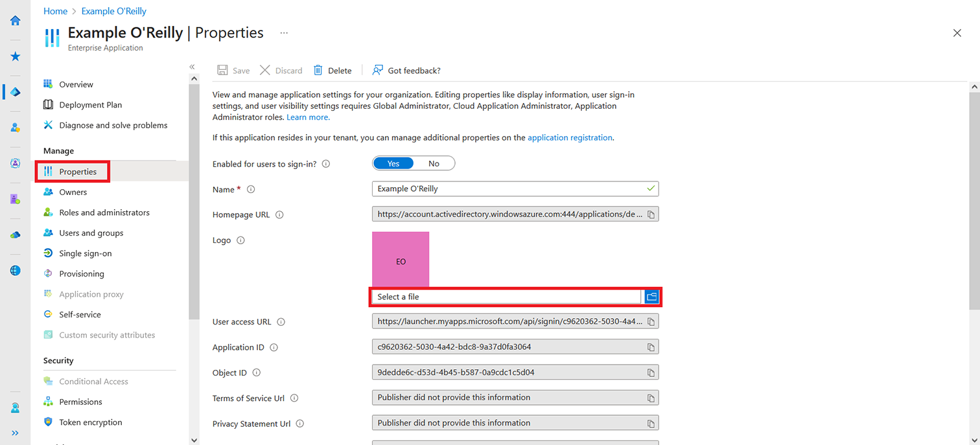Click the Application ID value field
The height and width of the screenshot is (445, 980).
coord(515,347)
